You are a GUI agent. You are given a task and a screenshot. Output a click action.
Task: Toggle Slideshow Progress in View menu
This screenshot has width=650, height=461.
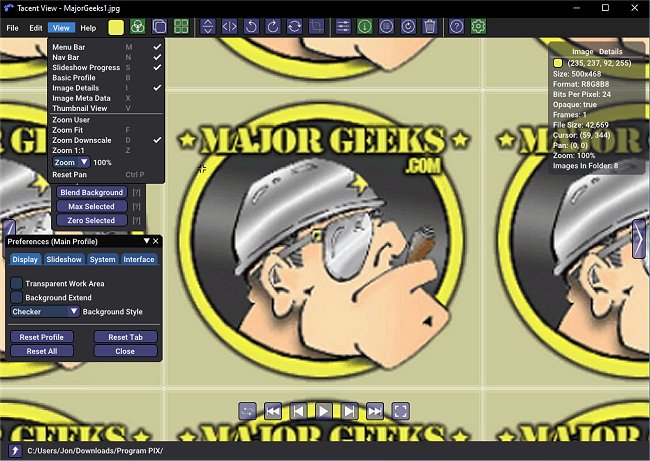pos(106,68)
